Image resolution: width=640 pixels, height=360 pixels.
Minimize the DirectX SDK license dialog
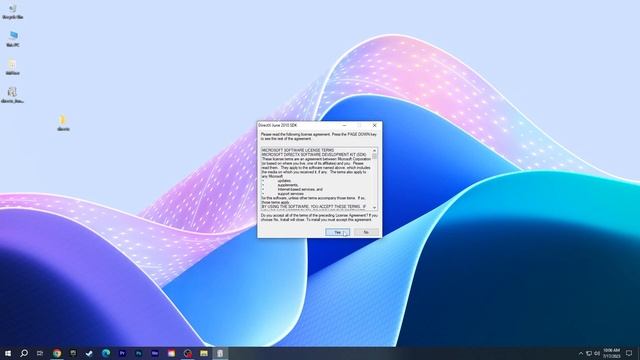(x=344, y=125)
